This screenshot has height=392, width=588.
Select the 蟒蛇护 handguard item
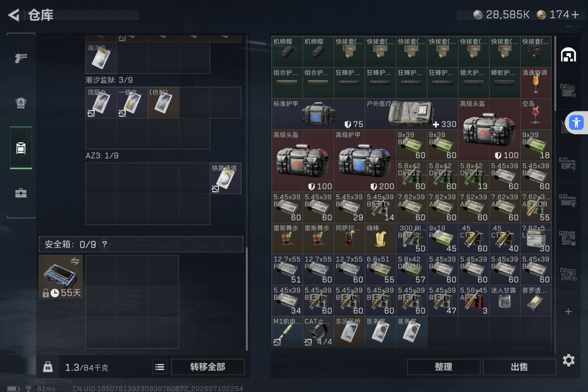505,83
